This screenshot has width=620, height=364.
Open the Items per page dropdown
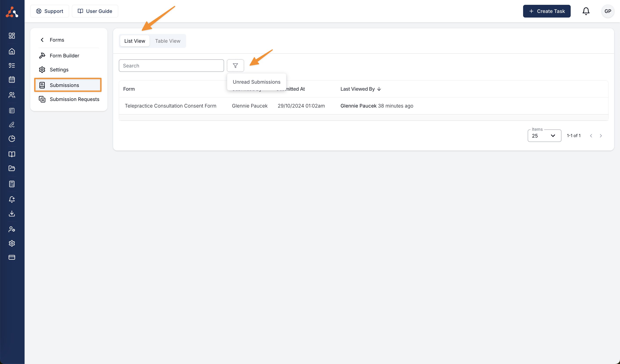544,136
